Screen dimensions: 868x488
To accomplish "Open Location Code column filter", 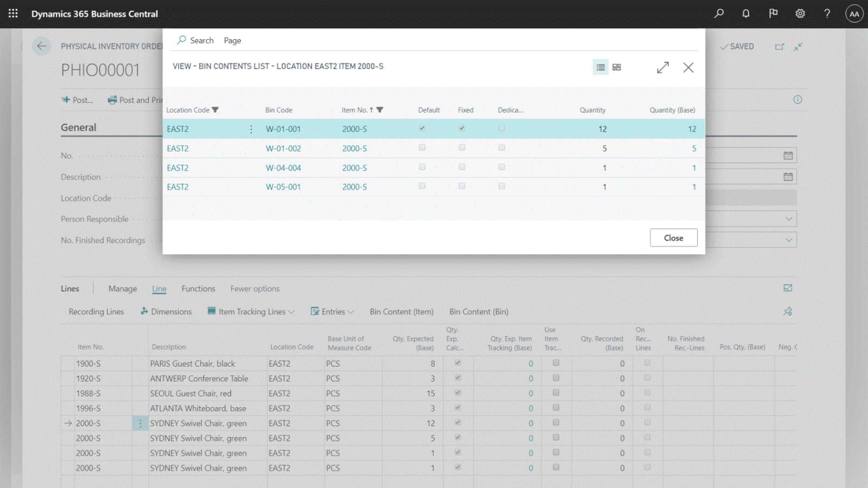I will click(215, 110).
